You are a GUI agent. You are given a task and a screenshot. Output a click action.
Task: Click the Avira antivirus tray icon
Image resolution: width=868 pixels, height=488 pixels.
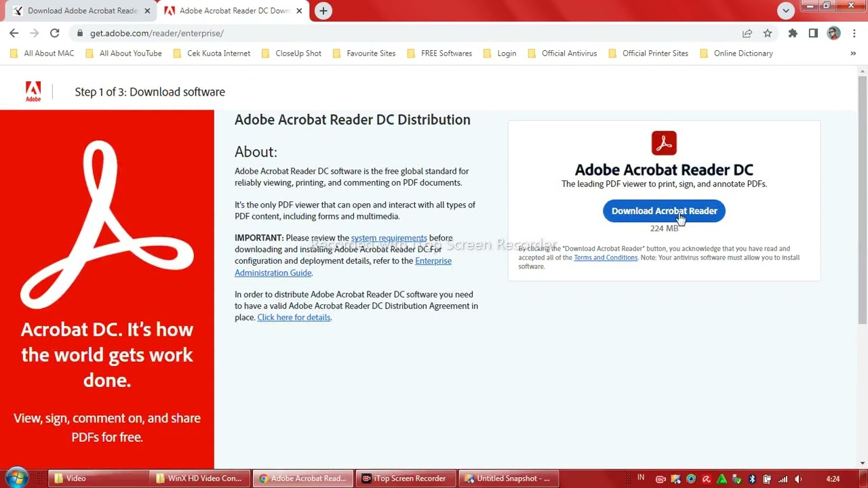coord(706,479)
